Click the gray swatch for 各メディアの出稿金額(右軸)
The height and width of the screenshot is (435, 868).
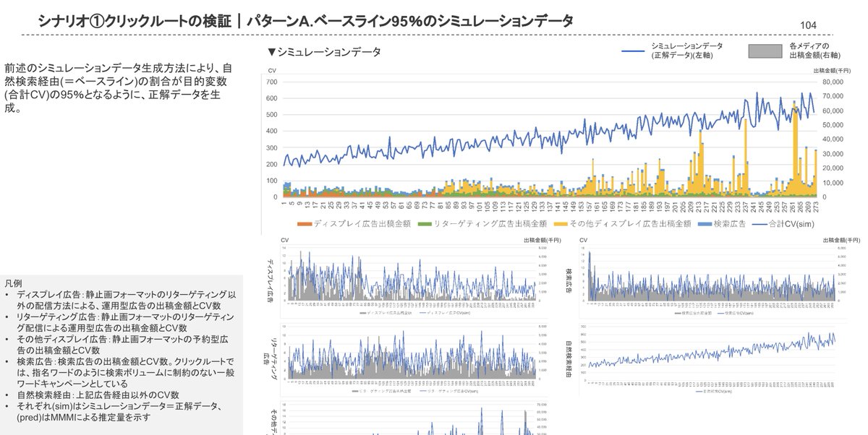765,51
